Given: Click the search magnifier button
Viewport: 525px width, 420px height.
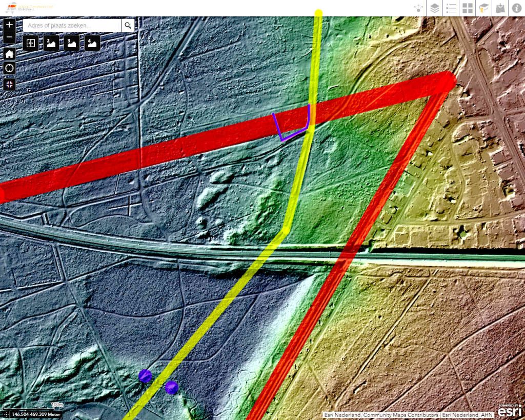Looking at the screenshot, I should pyautogui.click(x=128, y=25).
